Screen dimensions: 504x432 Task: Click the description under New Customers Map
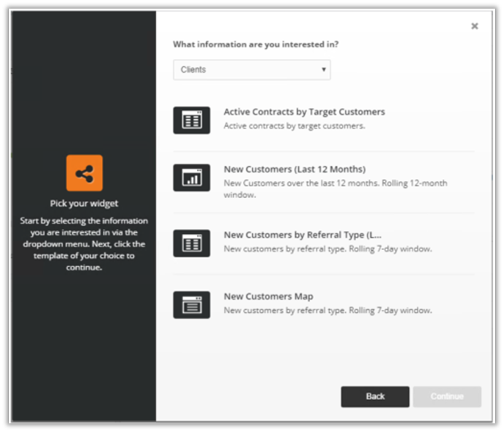327,310
